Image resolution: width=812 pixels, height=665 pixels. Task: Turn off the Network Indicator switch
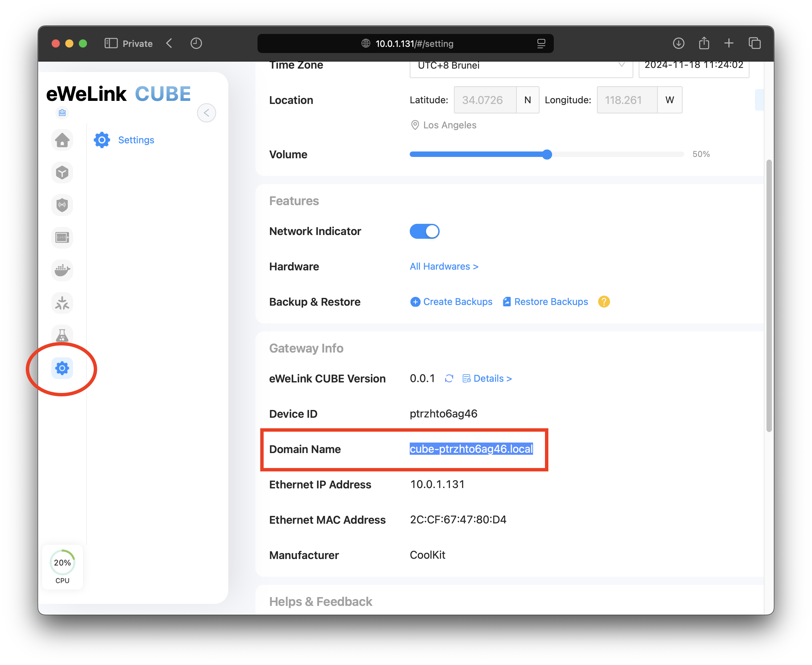424,231
